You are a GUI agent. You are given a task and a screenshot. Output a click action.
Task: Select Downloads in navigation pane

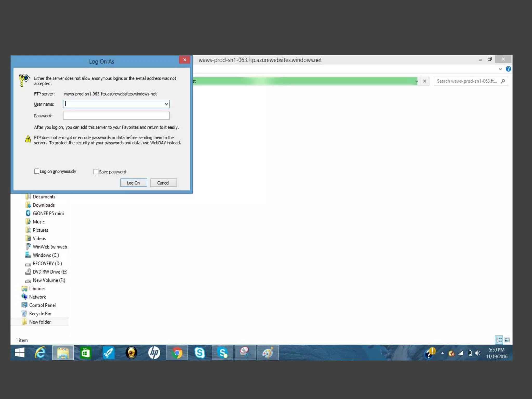44,205
